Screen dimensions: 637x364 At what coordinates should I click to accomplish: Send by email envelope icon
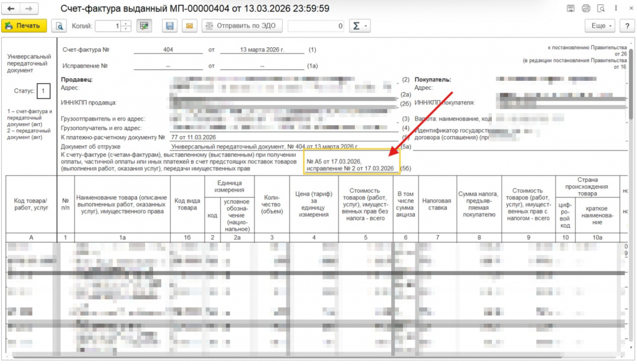(189, 26)
